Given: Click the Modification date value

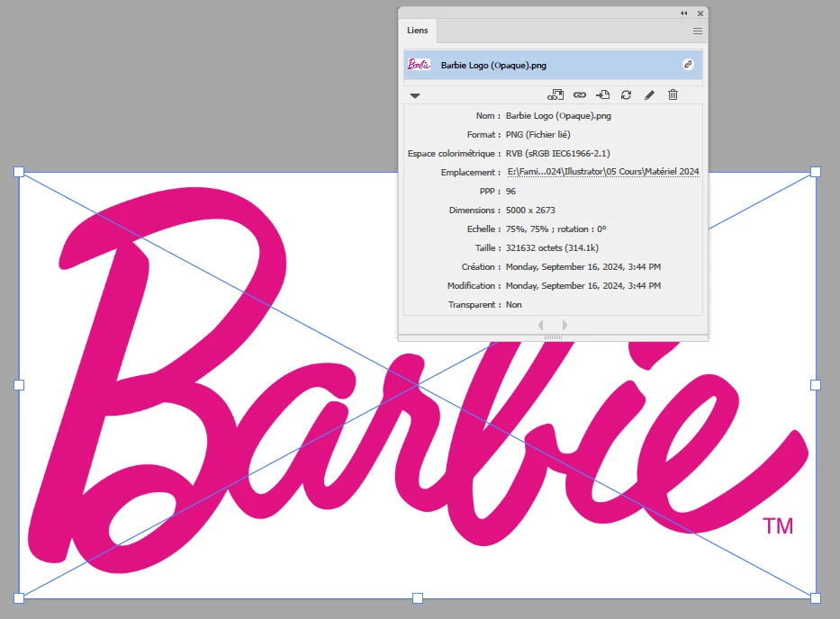Looking at the screenshot, I should [x=583, y=286].
